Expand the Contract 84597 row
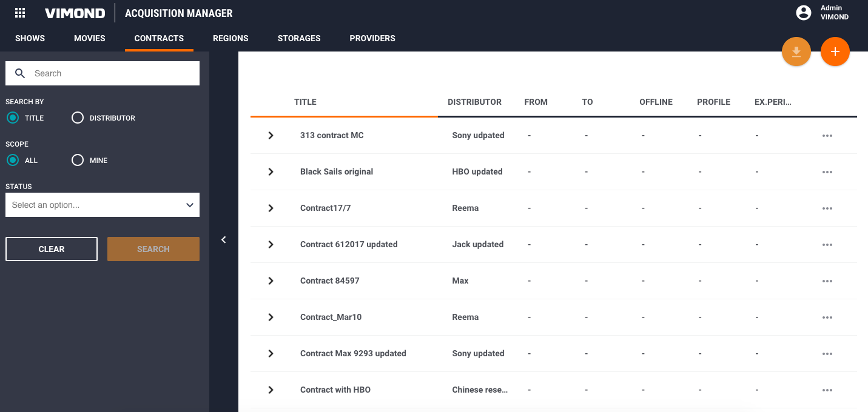The width and height of the screenshot is (868, 412). (x=271, y=281)
